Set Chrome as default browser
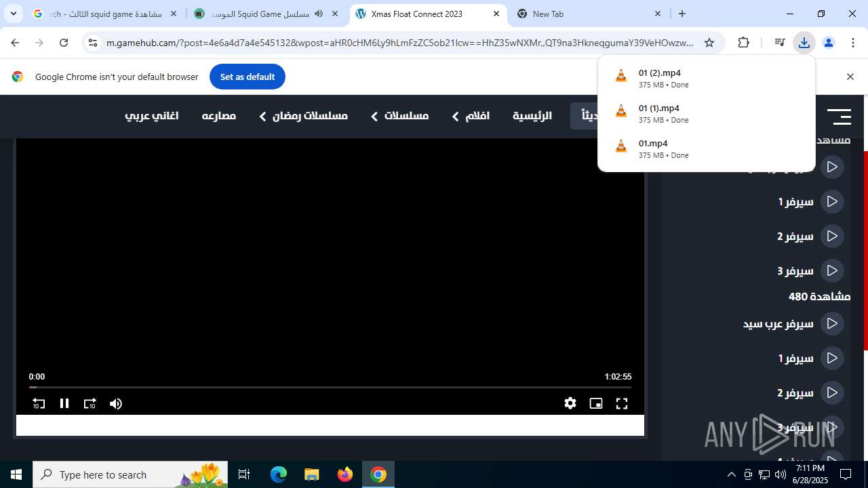Viewport: 868px width, 488px height. tap(248, 77)
